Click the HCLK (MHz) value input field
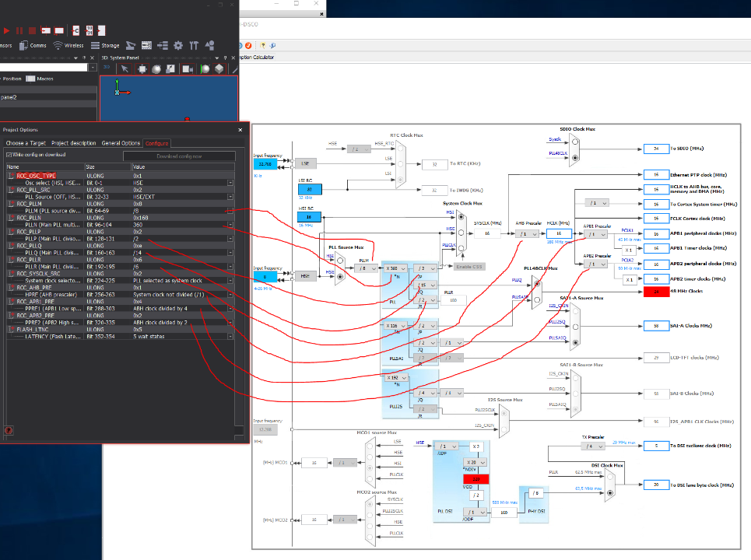Image resolution: width=751 pixels, height=560 pixels. pos(558,234)
